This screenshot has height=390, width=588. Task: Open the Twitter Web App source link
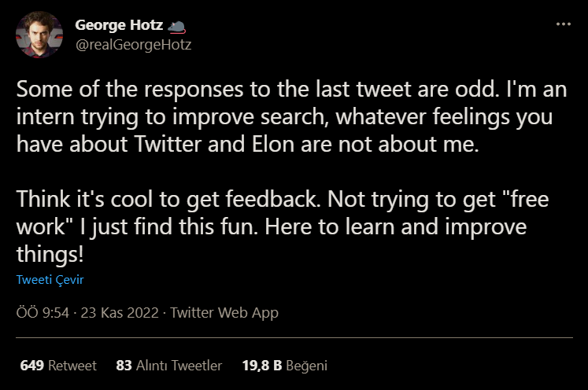click(x=224, y=313)
